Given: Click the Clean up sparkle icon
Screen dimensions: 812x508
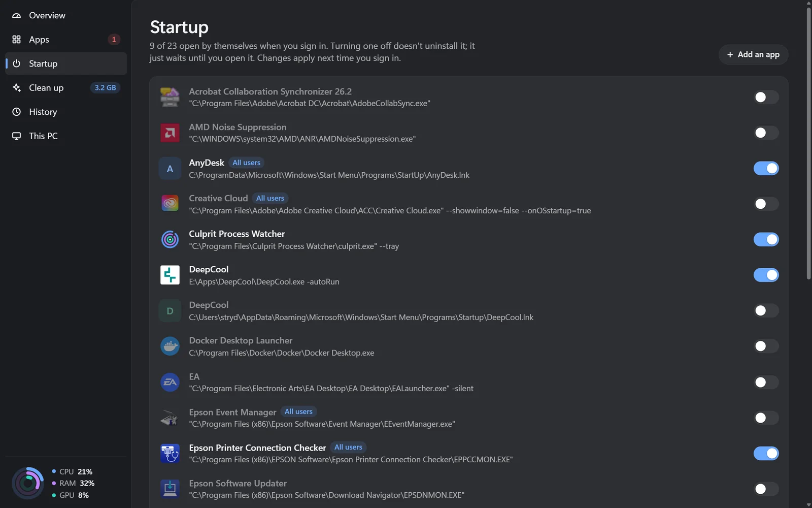Looking at the screenshot, I should [17, 87].
